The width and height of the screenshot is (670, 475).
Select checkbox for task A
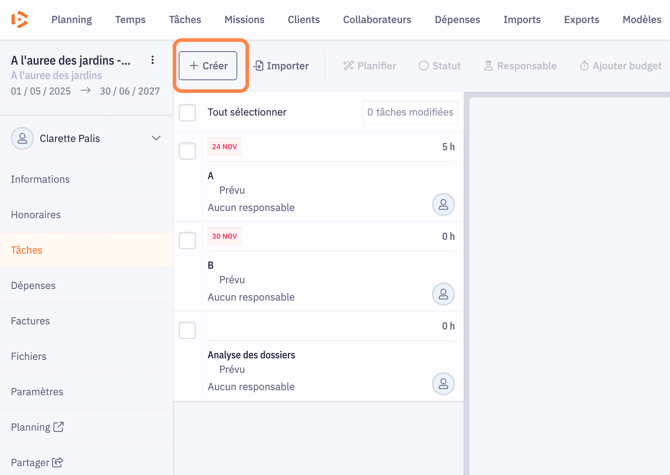click(187, 151)
